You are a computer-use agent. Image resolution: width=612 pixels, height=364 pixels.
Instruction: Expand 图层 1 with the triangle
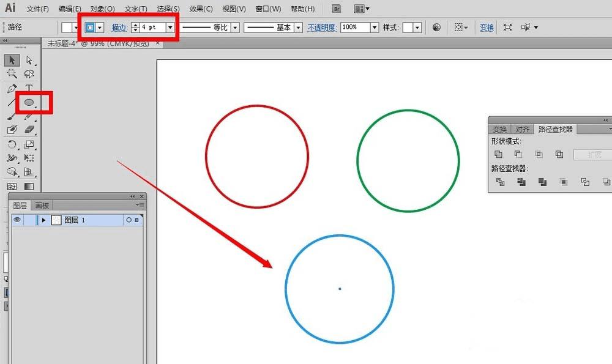[43, 220]
